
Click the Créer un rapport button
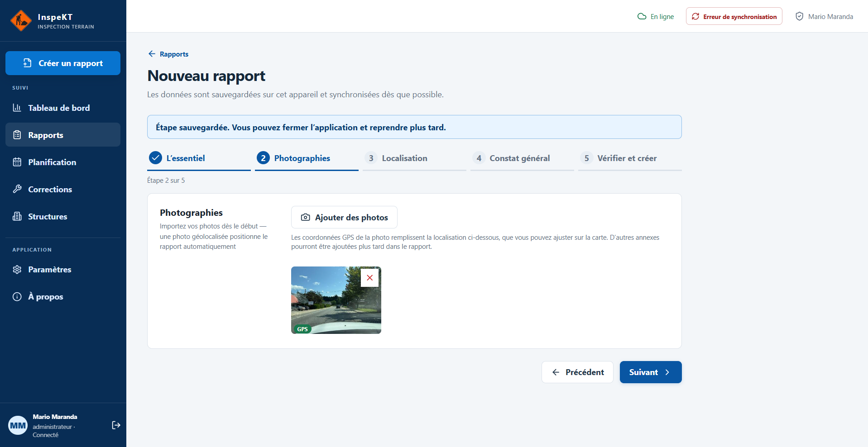63,63
